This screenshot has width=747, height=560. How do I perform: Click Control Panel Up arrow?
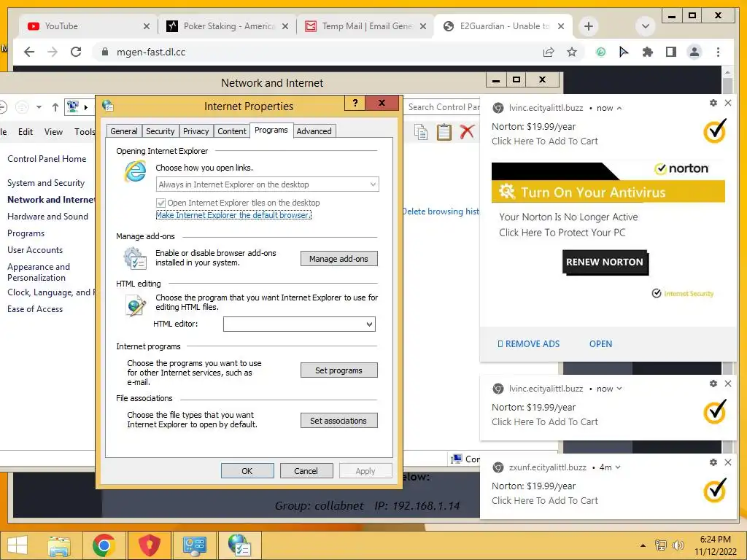[x=55, y=107]
